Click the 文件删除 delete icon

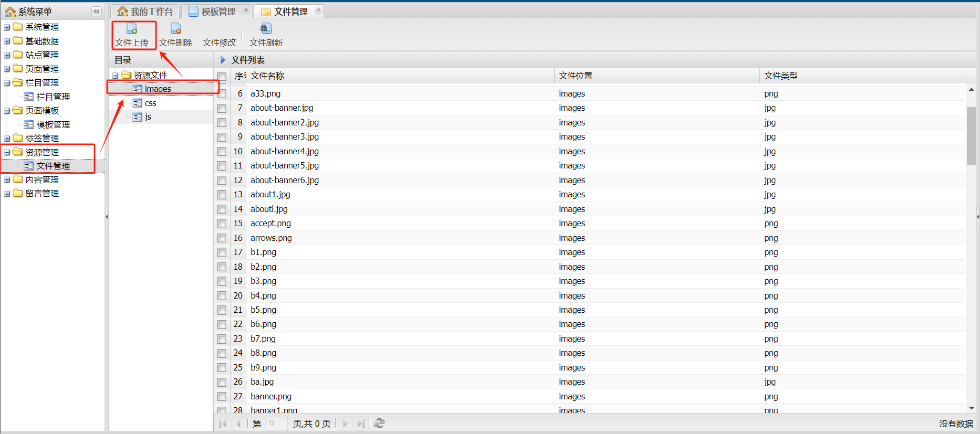point(176,28)
